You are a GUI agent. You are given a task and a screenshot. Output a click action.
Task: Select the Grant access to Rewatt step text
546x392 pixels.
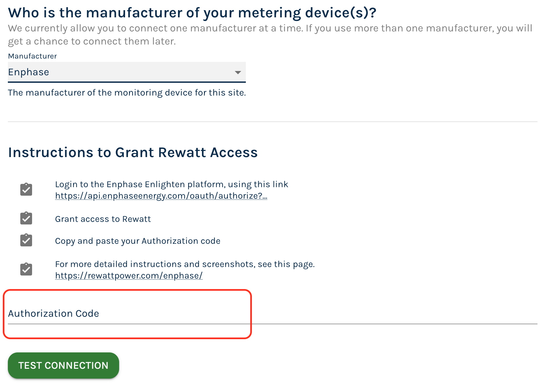click(x=103, y=219)
